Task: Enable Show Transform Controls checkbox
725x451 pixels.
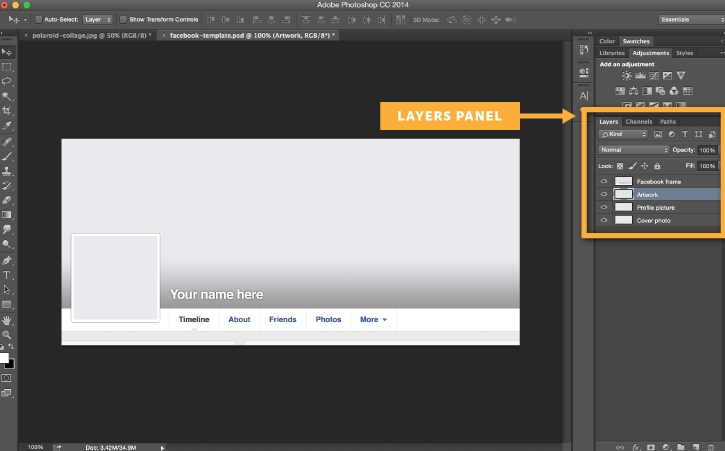Action: point(122,19)
